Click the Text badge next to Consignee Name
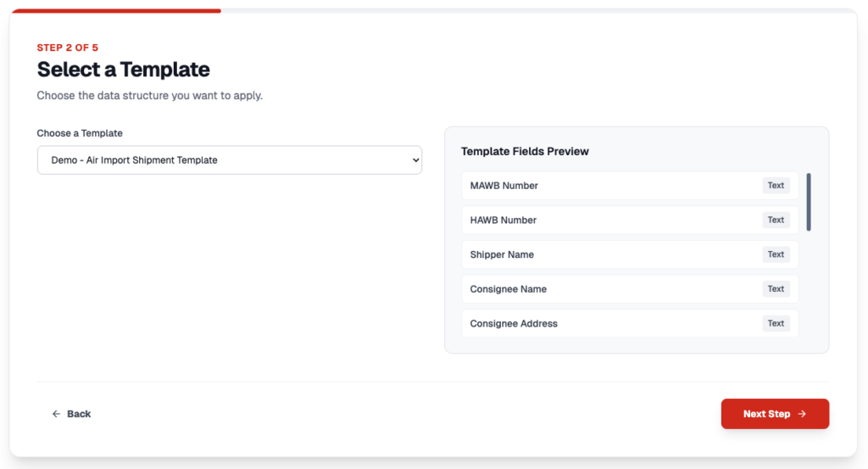 pyautogui.click(x=776, y=289)
